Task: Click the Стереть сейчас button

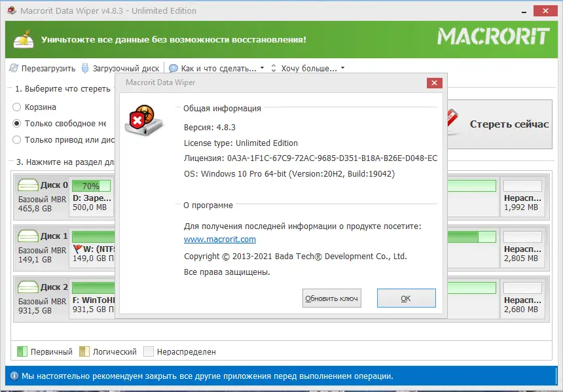Action: [x=499, y=124]
